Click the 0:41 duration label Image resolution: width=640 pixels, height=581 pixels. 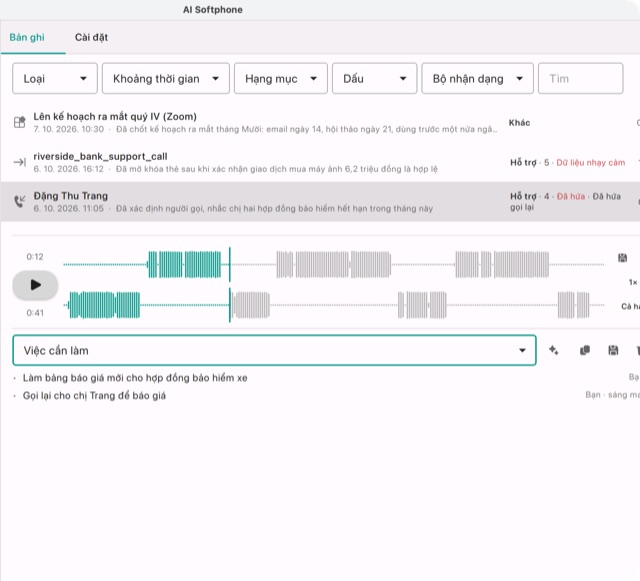point(35,313)
